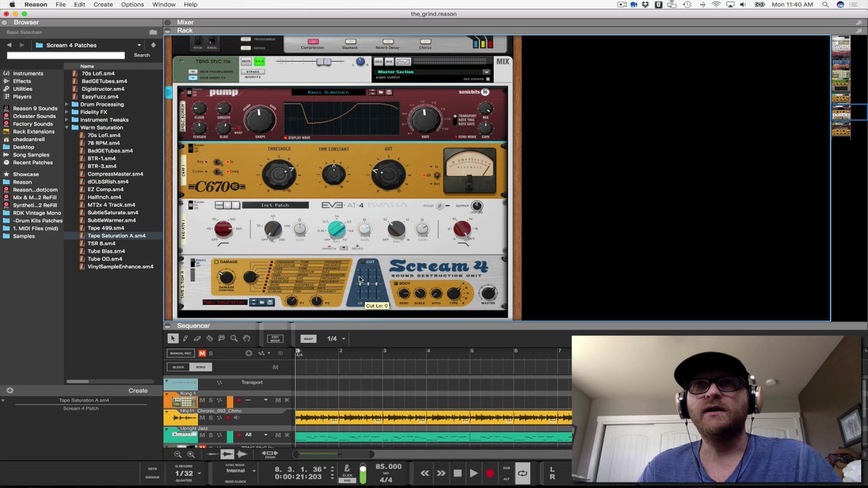The height and width of the screenshot is (488, 868).
Task: Click the Slapback rack button
Action: [350, 42]
